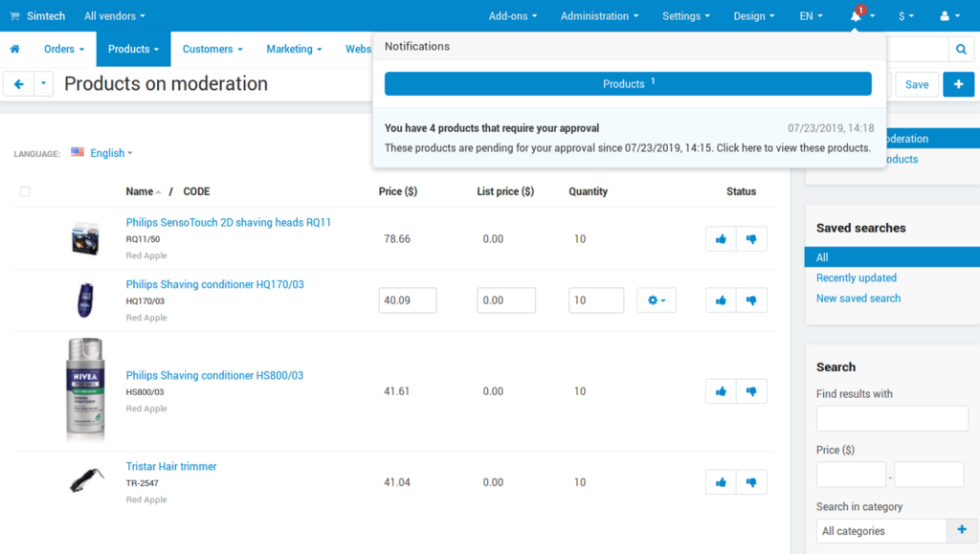
Task: Open the Products menu tab
Action: [x=133, y=49]
